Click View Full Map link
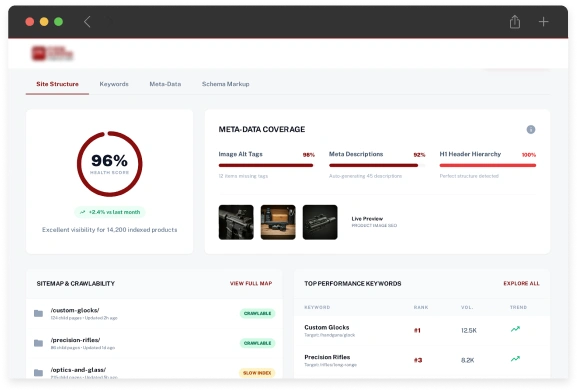The height and width of the screenshot is (392, 579). pyautogui.click(x=251, y=283)
